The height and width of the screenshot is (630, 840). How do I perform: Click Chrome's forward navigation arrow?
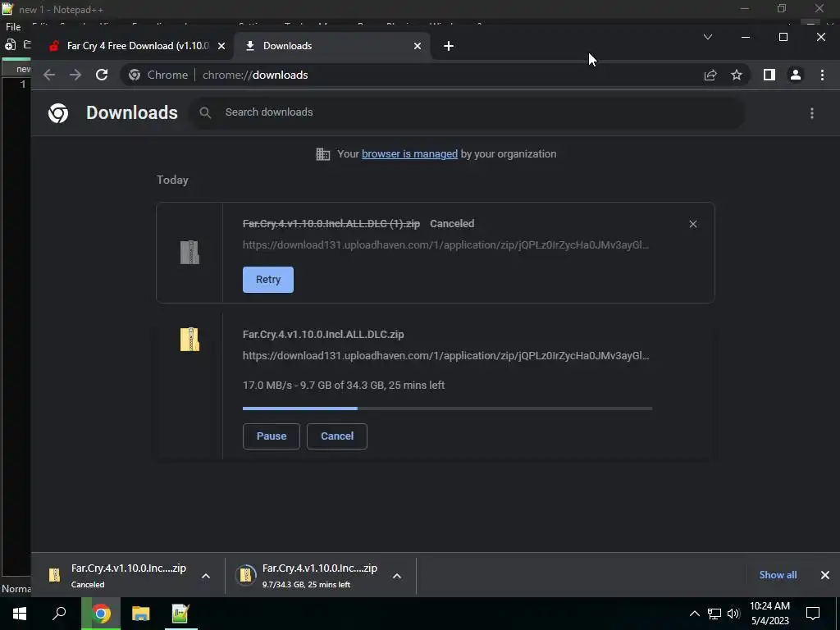[x=75, y=75]
